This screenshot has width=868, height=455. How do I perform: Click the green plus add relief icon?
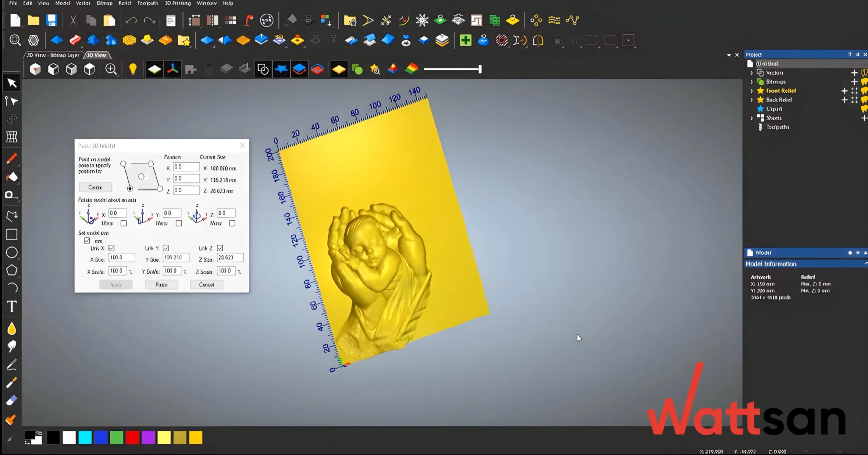465,40
